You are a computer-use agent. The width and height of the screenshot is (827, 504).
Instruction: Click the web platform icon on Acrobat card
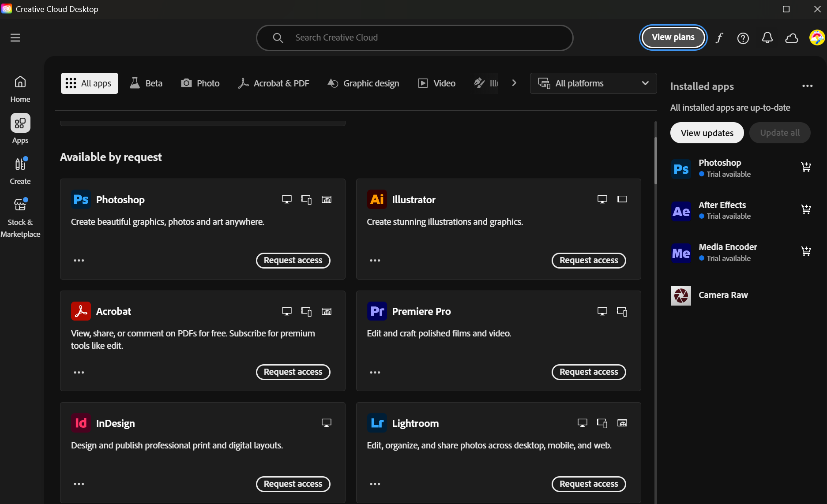327,311
